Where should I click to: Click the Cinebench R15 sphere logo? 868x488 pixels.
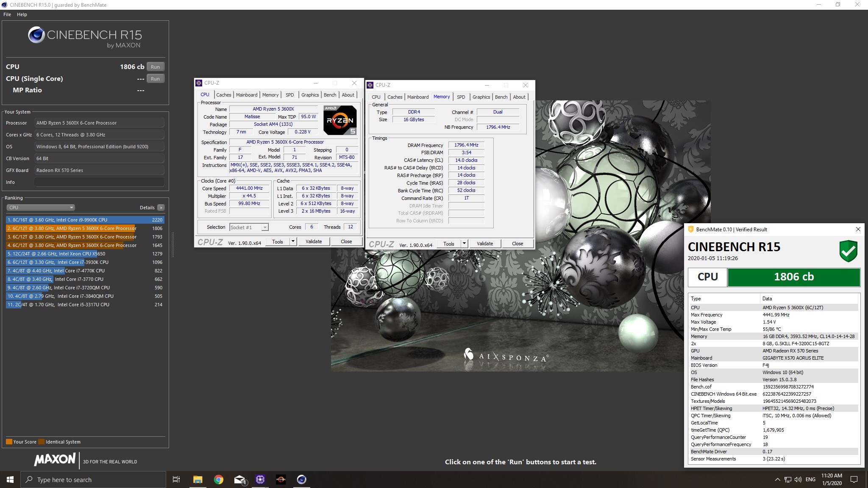point(36,35)
